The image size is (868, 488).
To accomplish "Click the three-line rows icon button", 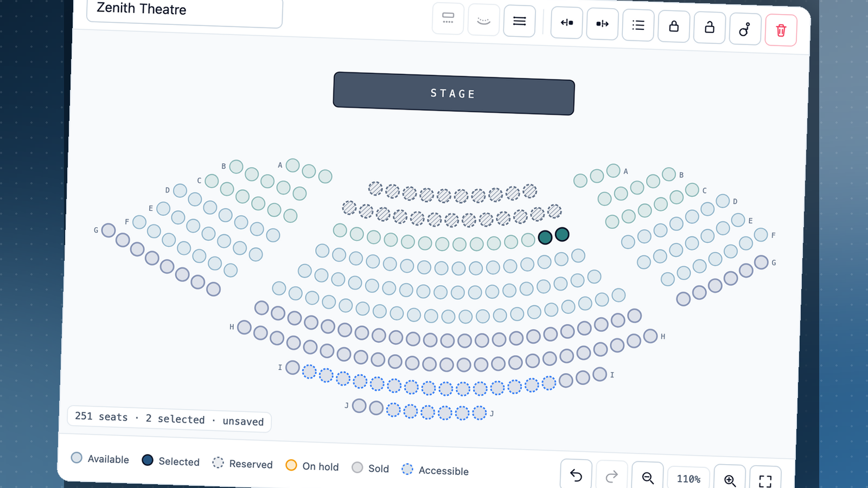I will pyautogui.click(x=520, y=21).
